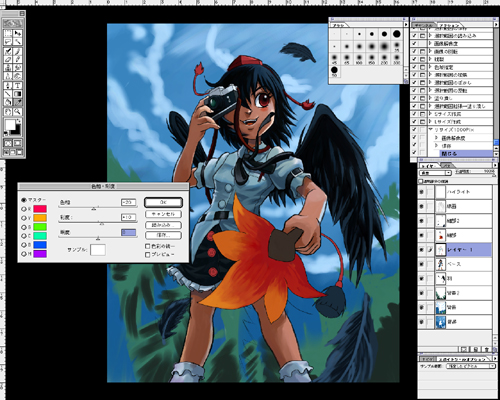Enable the 色彩の統一 checkbox
The height and width of the screenshot is (400, 500).
coord(148,246)
